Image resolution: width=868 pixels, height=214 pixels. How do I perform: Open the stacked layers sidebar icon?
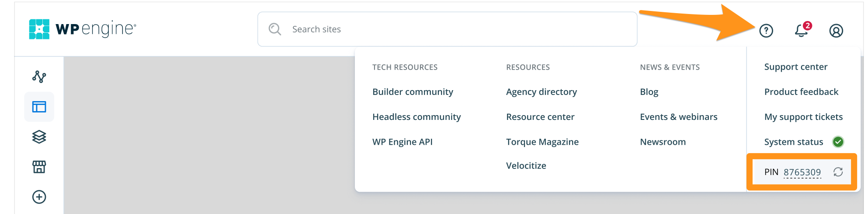pyautogui.click(x=39, y=137)
